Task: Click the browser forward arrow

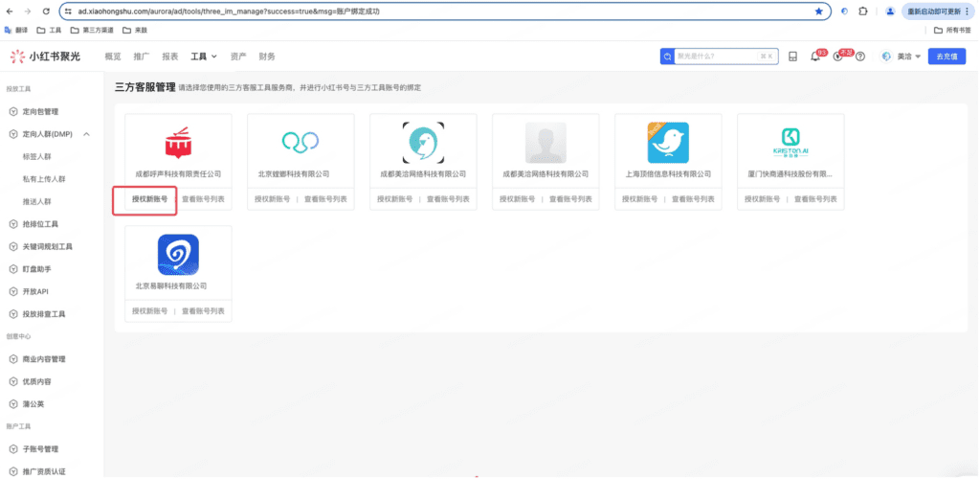Action: pos(28,11)
